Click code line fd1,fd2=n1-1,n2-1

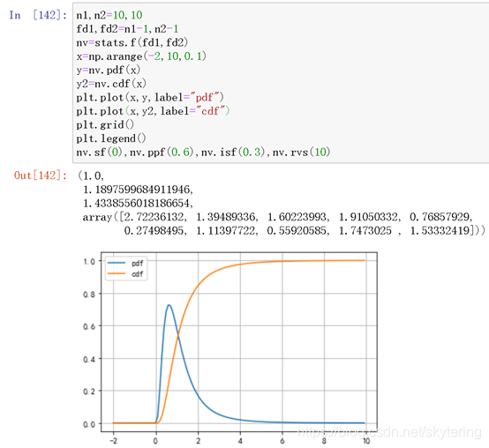[x=128, y=29]
